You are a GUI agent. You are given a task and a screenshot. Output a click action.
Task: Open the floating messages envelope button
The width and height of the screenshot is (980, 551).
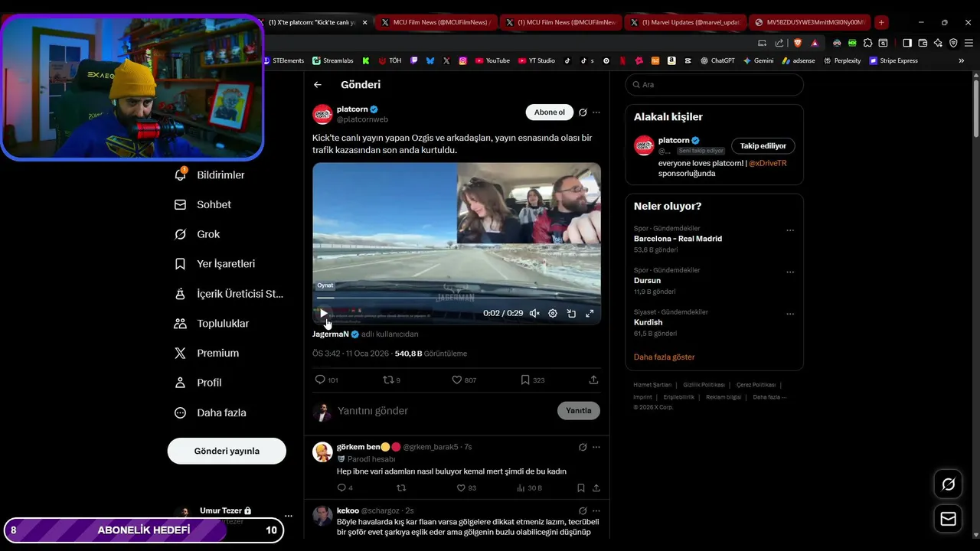(948, 519)
